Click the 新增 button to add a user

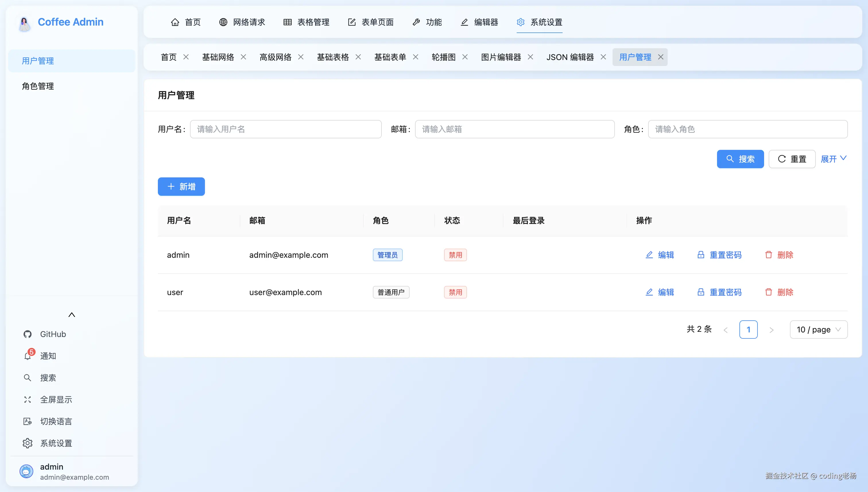[x=181, y=187]
